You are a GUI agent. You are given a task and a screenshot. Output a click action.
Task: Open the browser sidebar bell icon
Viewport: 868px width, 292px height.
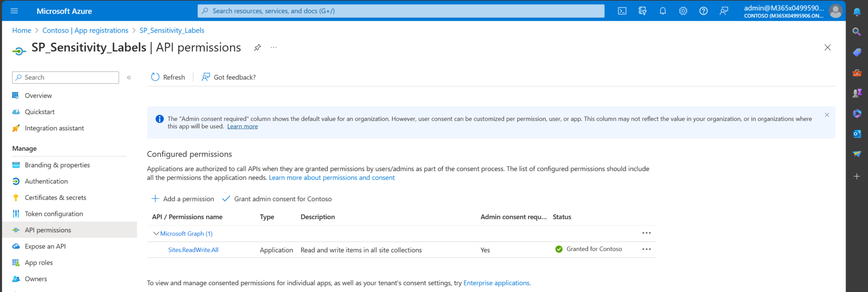pos(857,12)
